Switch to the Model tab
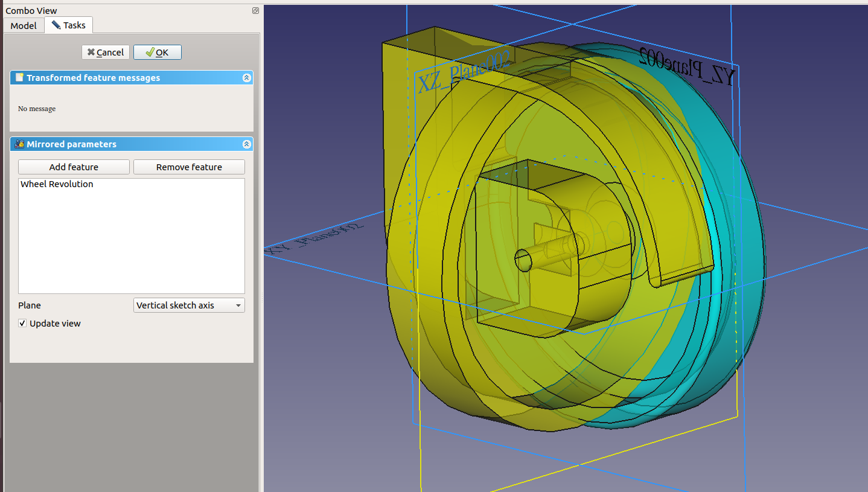Viewport: 868px width, 492px height. [x=24, y=25]
